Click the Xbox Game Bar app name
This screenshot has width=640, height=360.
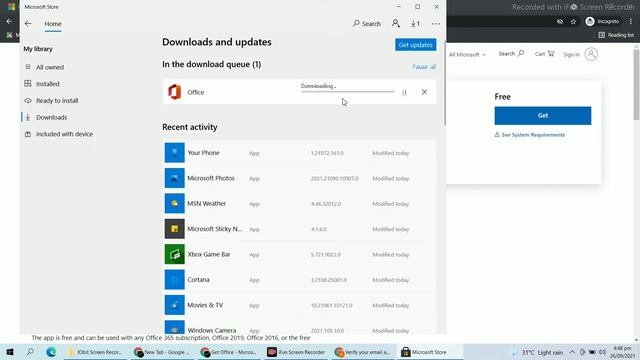(x=209, y=254)
